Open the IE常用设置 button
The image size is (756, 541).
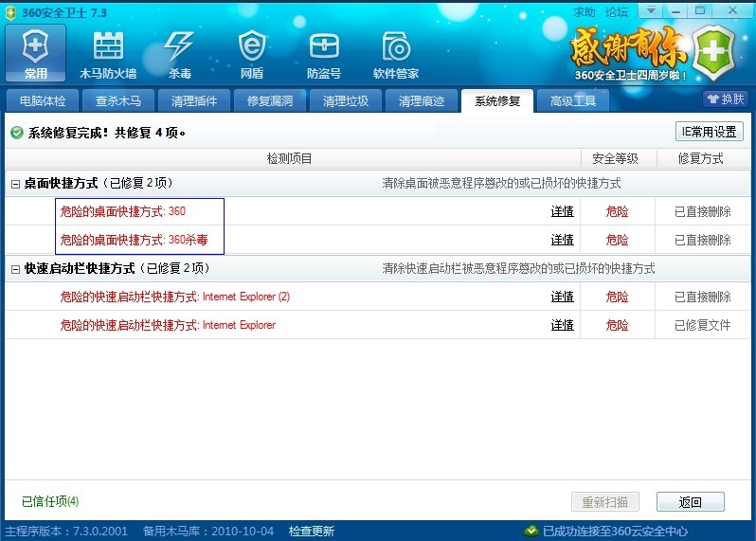click(710, 132)
